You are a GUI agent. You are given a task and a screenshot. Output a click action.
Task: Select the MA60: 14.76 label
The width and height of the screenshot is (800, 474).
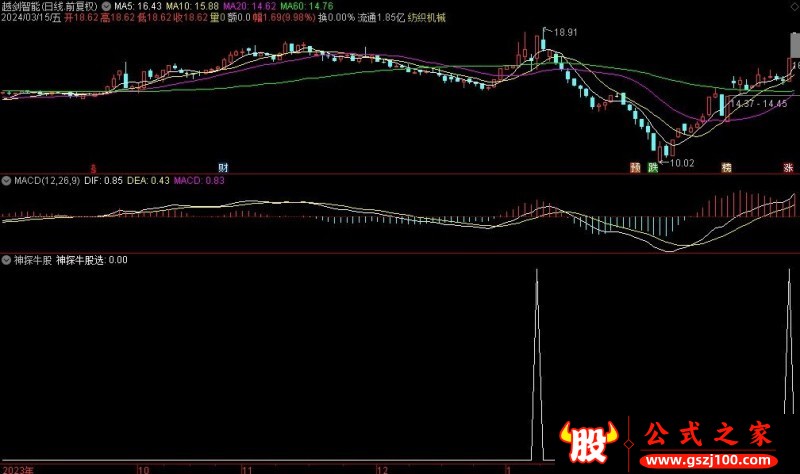coord(307,7)
